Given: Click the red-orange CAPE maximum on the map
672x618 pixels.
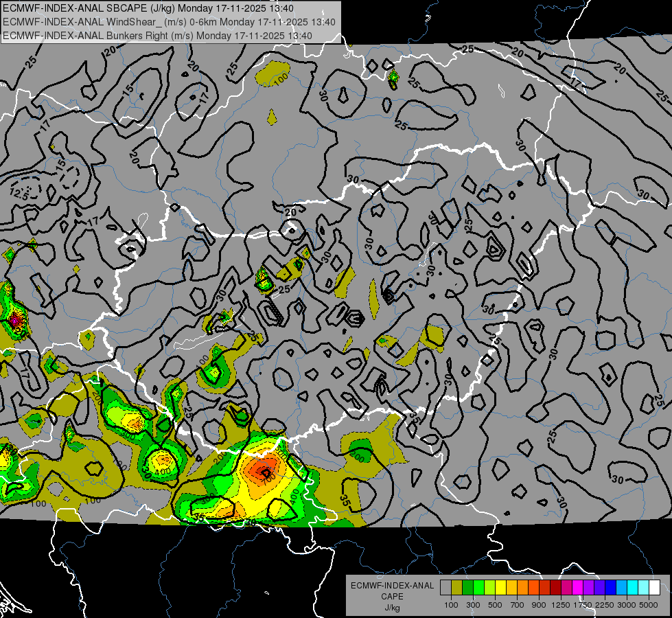Looking at the screenshot, I should tap(262, 469).
